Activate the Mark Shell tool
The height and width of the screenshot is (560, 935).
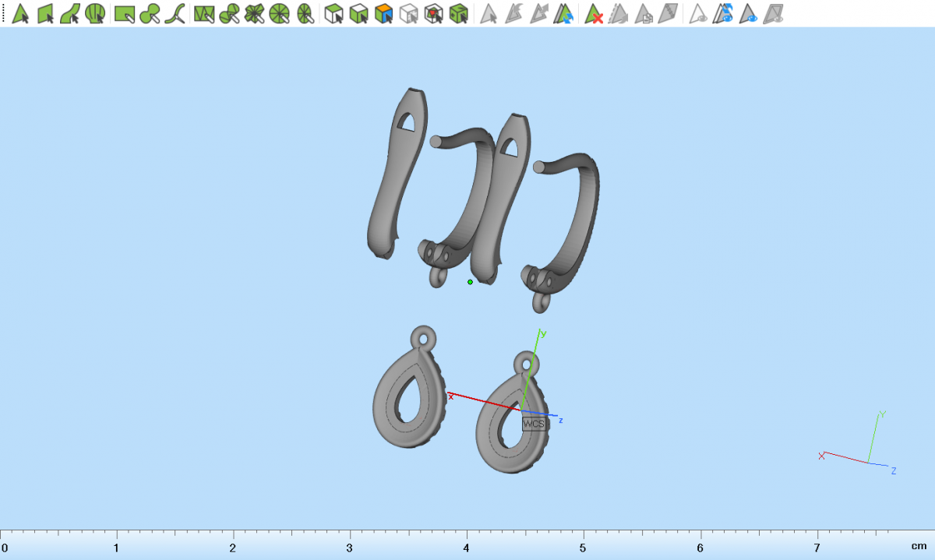[95, 13]
